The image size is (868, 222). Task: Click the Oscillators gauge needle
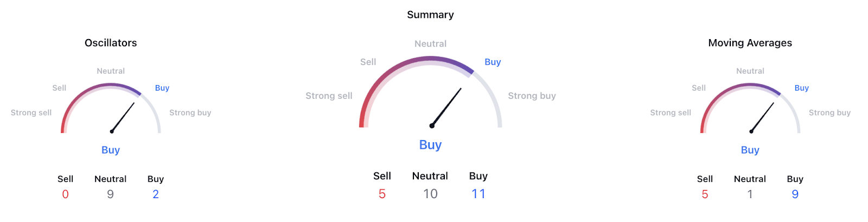[x=123, y=117]
